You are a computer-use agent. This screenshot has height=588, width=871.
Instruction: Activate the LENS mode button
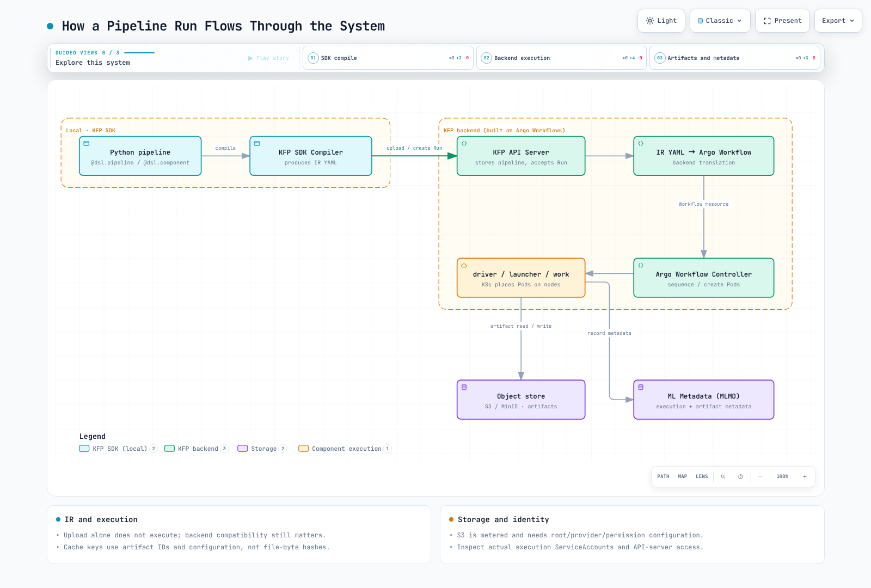pos(702,476)
